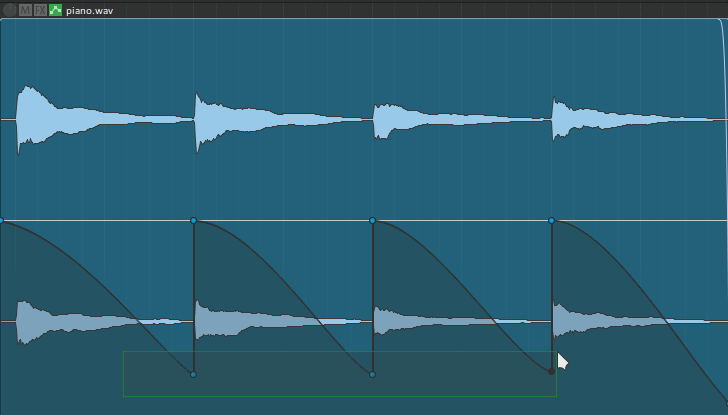
Task: Select bottom envelope point before fourth note
Action: (551, 371)
